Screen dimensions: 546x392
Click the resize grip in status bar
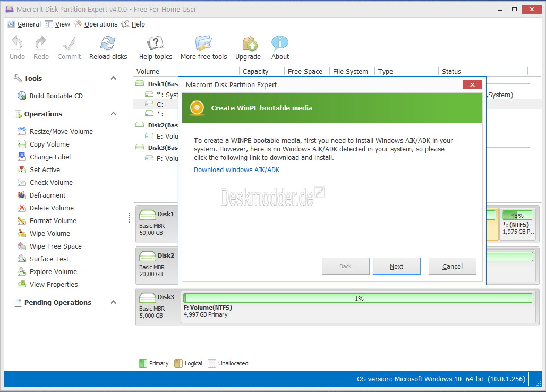tap(539, 384)
